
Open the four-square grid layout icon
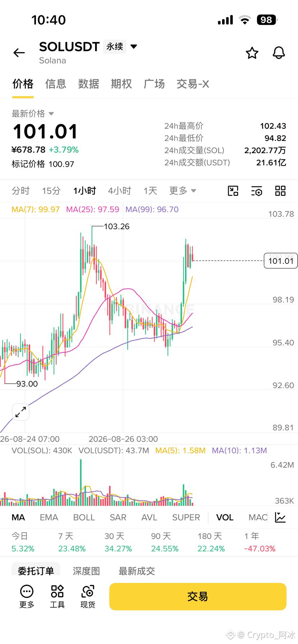(x=280, y=191)
